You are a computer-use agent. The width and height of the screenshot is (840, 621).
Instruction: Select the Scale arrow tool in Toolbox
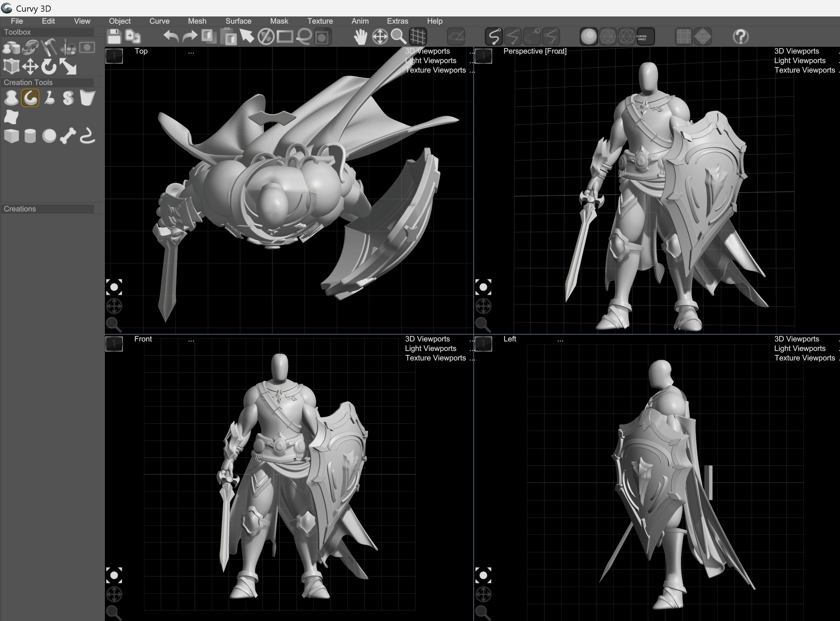pos(68,67)
